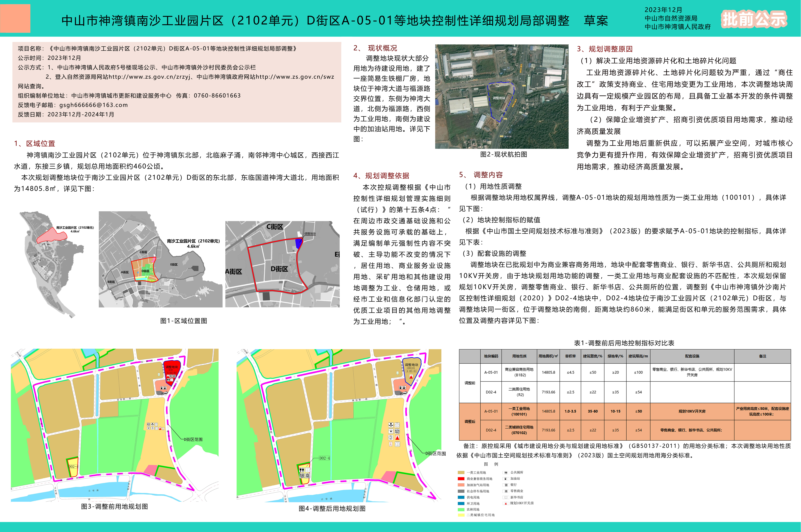Image resolution: width=801 pixels, height=532 pixels.
Task: Click the '10-15' green ratio cell
Action: click(615, 412)
